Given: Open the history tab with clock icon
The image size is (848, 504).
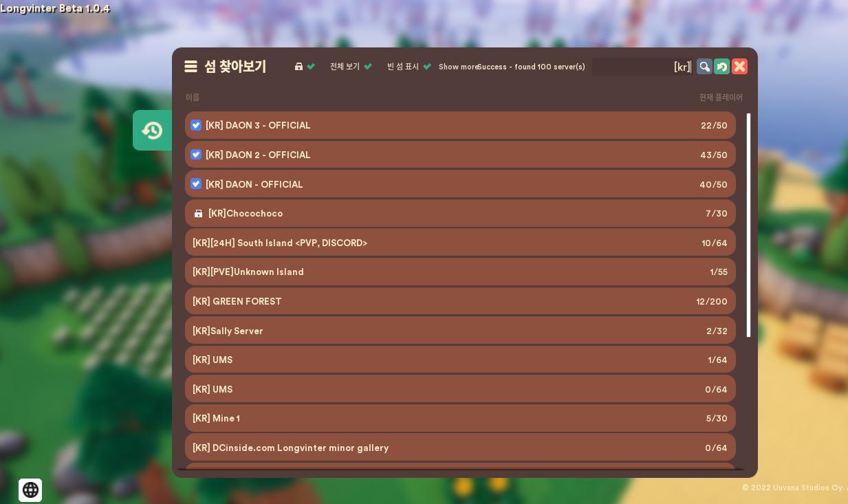Looking at the screenshot, I should [x=152, y=131].
